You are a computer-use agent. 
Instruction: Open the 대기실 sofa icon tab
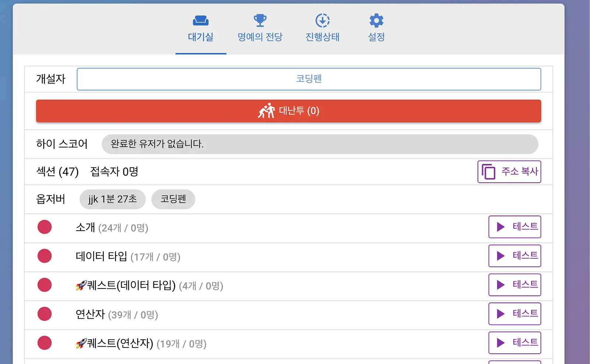201,20
